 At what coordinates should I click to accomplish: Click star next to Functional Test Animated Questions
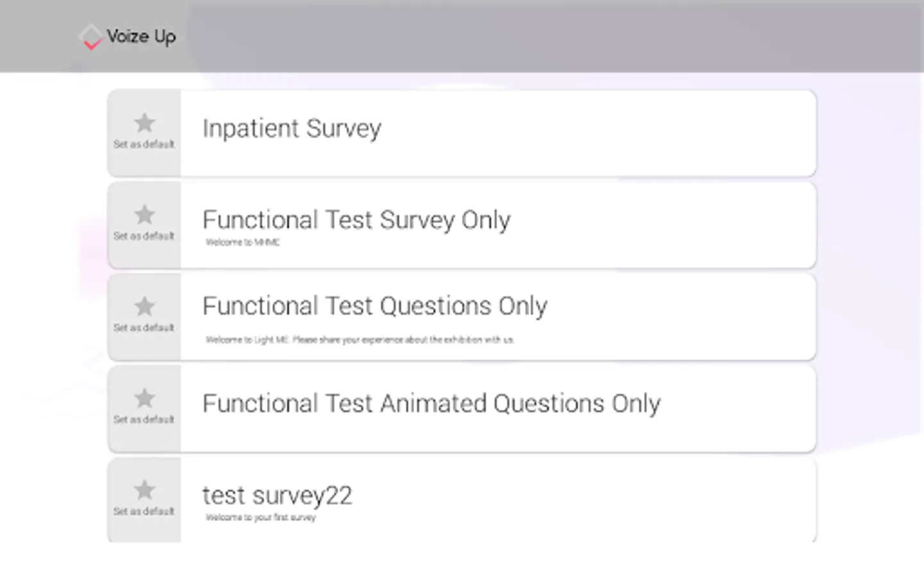click(x=144, y=398)
